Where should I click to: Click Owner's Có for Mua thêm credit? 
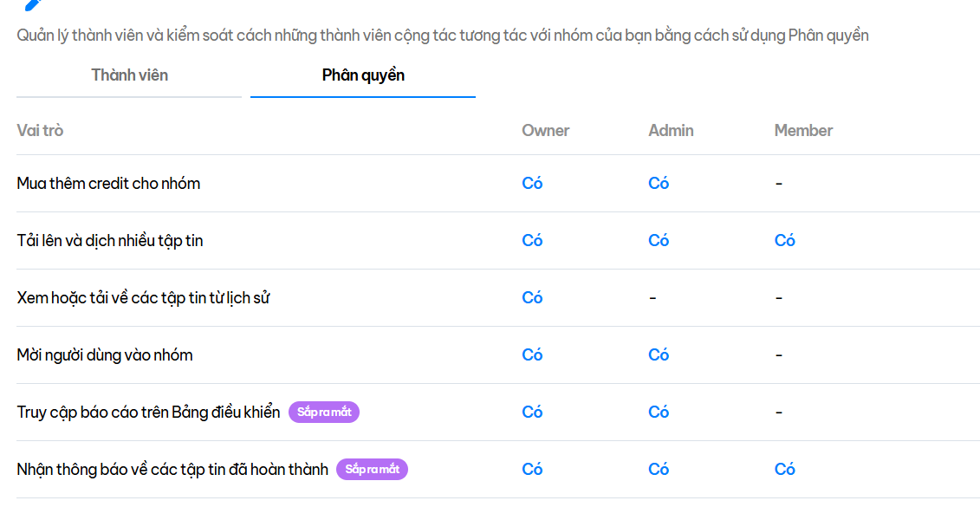click(x=533, y=183)
